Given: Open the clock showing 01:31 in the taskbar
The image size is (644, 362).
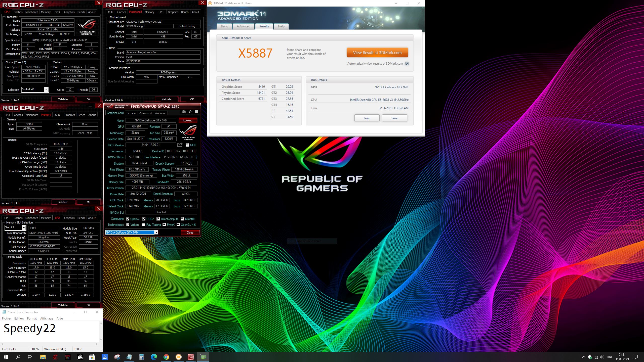Looking at the screenshot, I should (x=622, y=357).
